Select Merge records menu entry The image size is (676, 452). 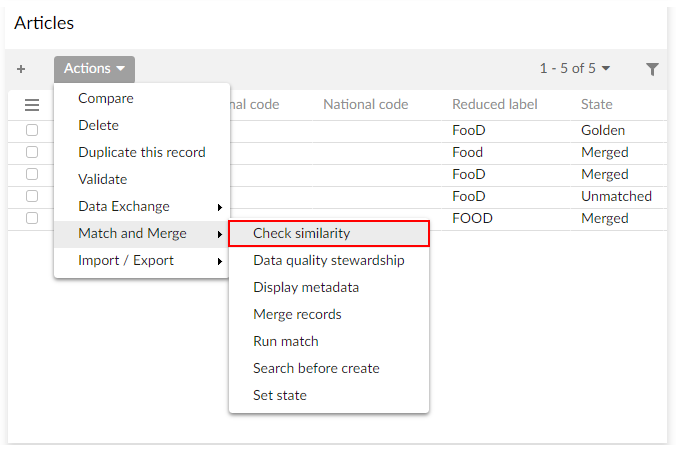[x=297, y=315]
